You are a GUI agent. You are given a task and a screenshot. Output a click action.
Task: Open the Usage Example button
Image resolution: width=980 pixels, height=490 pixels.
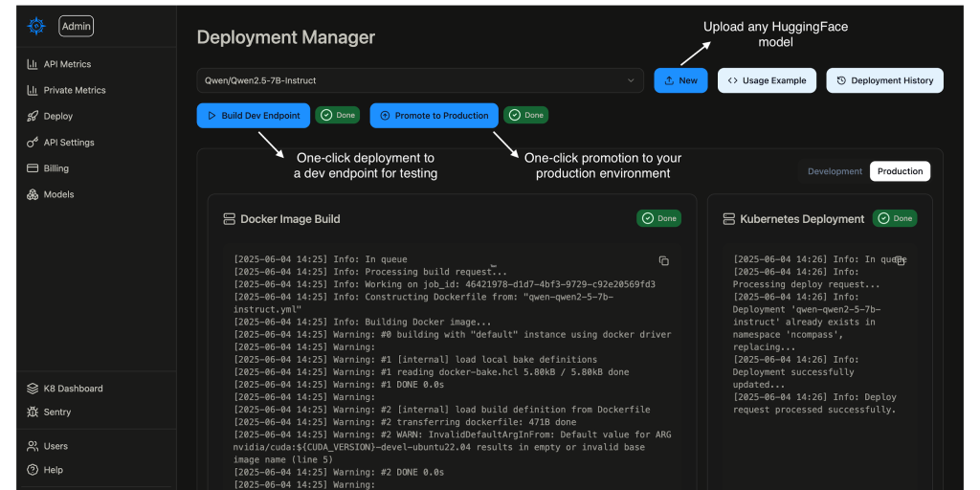pos(767,80)
